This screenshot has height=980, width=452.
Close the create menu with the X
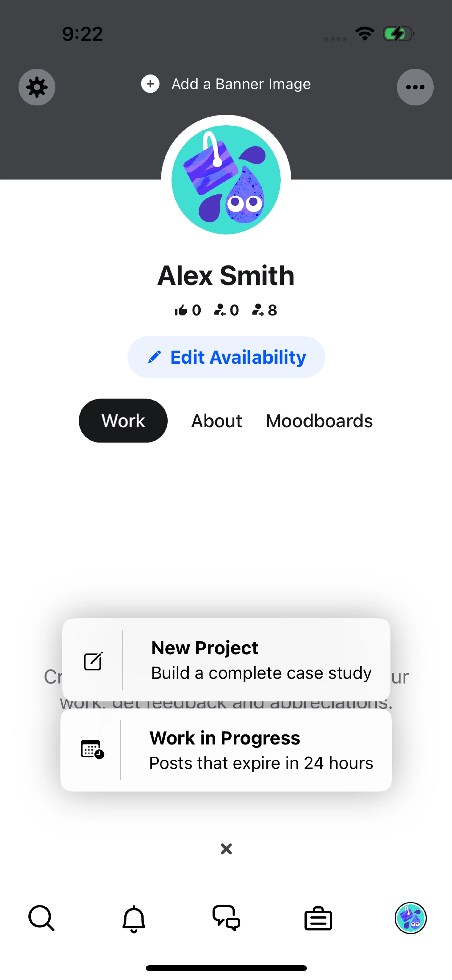(x=226, y=849)
